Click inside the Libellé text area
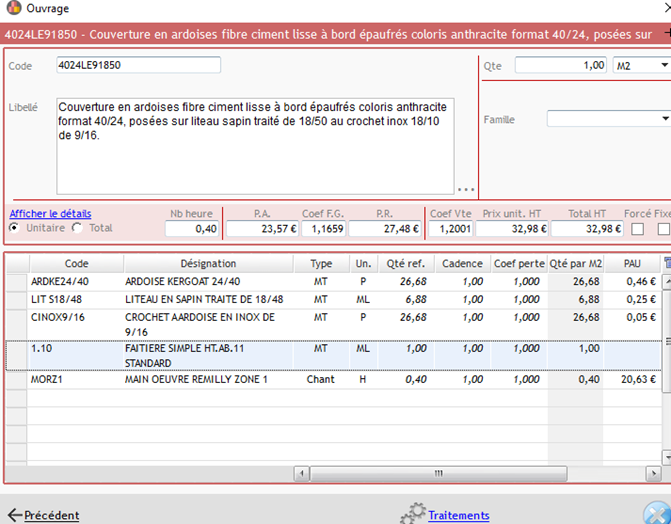This screenshot has width=671, height=524. (x=255, y=146)
